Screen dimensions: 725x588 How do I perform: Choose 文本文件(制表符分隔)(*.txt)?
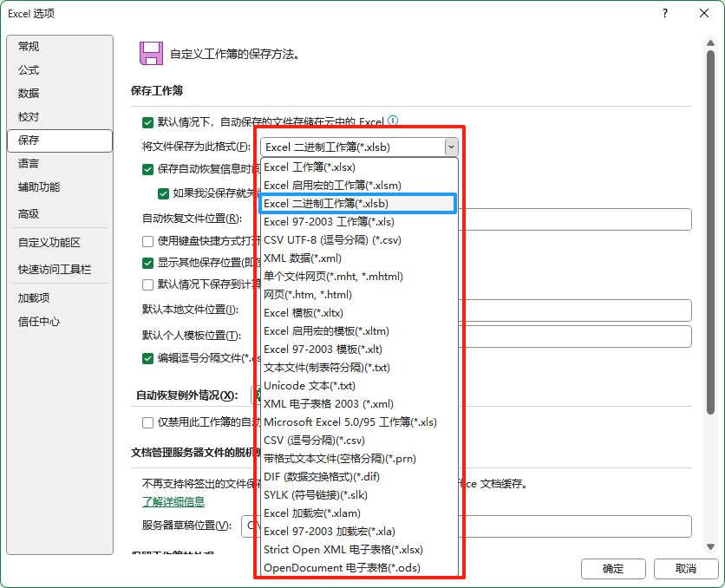coord(359,368)
